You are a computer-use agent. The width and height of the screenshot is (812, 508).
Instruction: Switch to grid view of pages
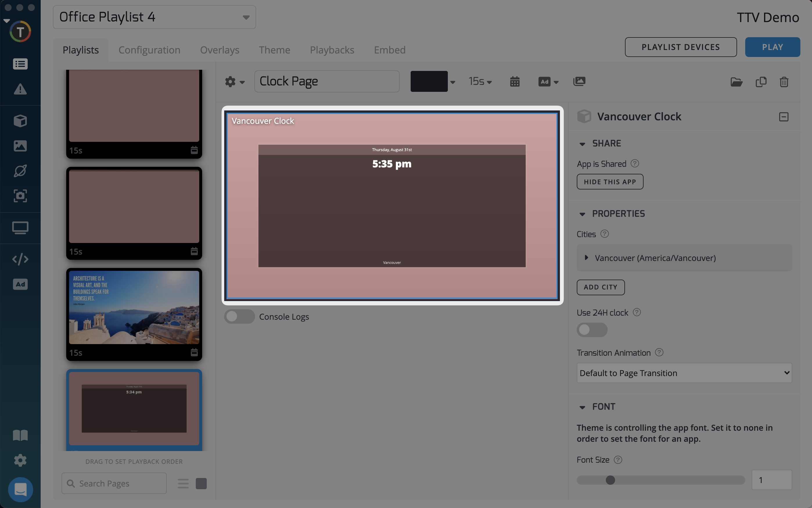click(201, 484)
